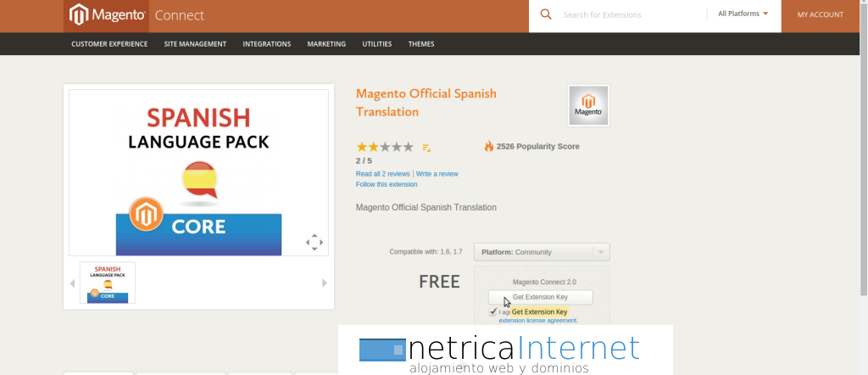Screen dimensions: 868x375
Task: Click the image zoom move-arrows icon
Action: 314,242
